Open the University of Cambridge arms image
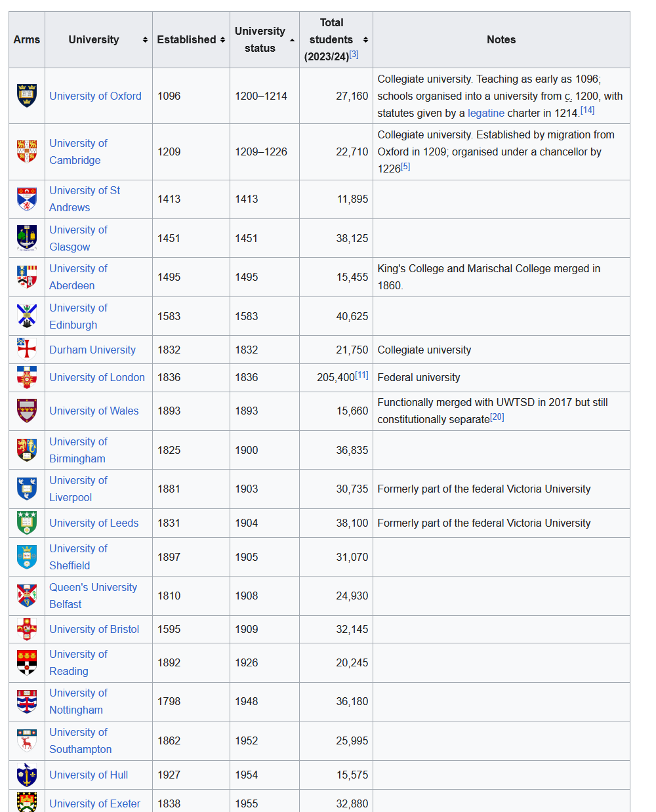656x812 pixels. pos(27,152)
